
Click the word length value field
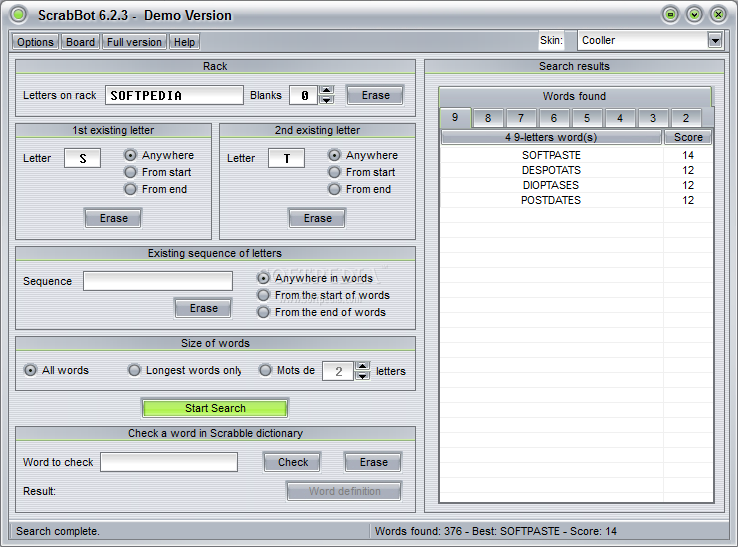pyautogui.click(x=338, y=371)
